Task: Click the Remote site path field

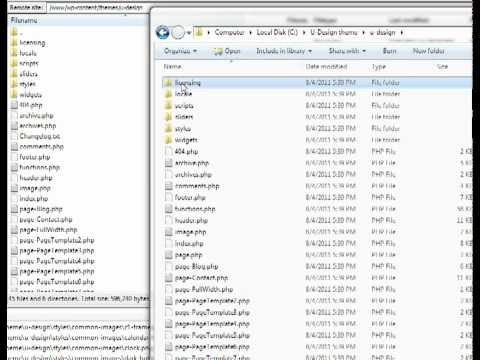Action: pos(97,7)
